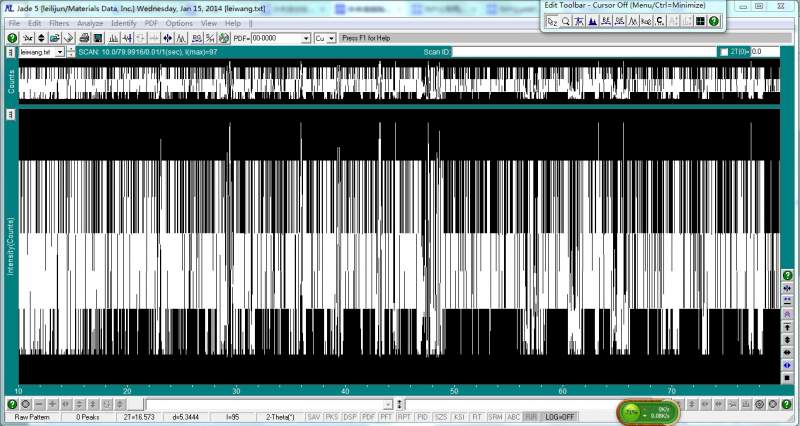Click the PFT status bar button
The height and width of the screenshot is (426, 800).
click(x=386, y=417)
